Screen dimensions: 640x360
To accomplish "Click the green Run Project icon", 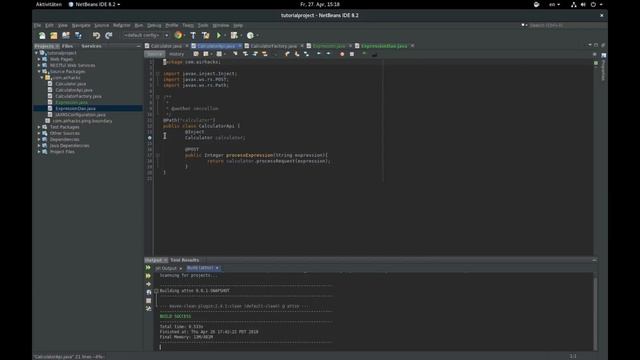I will point(219,36).
